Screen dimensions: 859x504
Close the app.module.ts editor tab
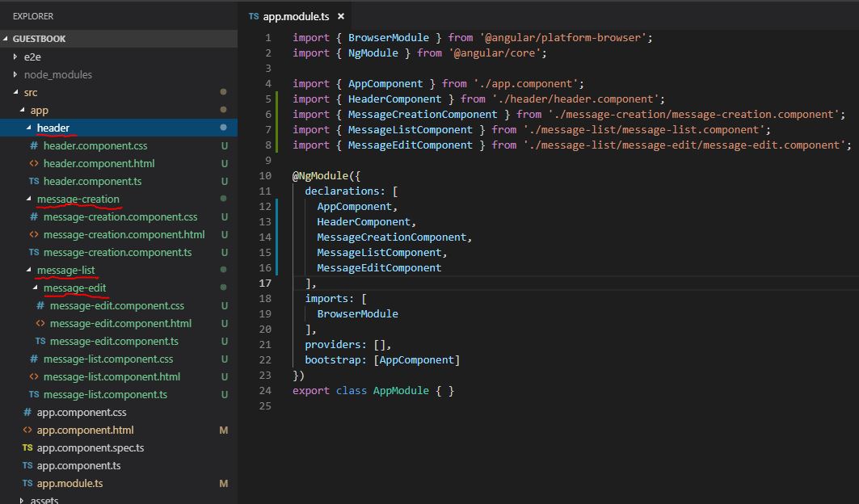coord(341,16)
